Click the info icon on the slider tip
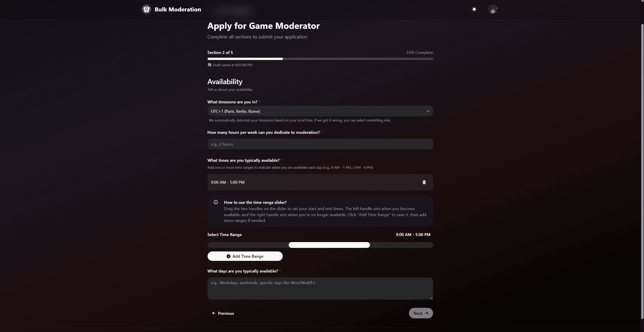The height and width of the screenshot is (332, 644). (215, 202)
